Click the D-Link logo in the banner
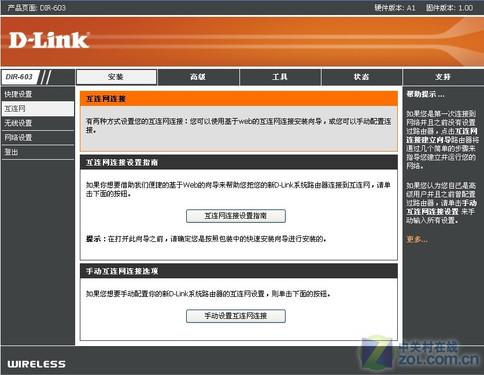The image size is (484, 375). pyautogui.click(x=49, y=40)
